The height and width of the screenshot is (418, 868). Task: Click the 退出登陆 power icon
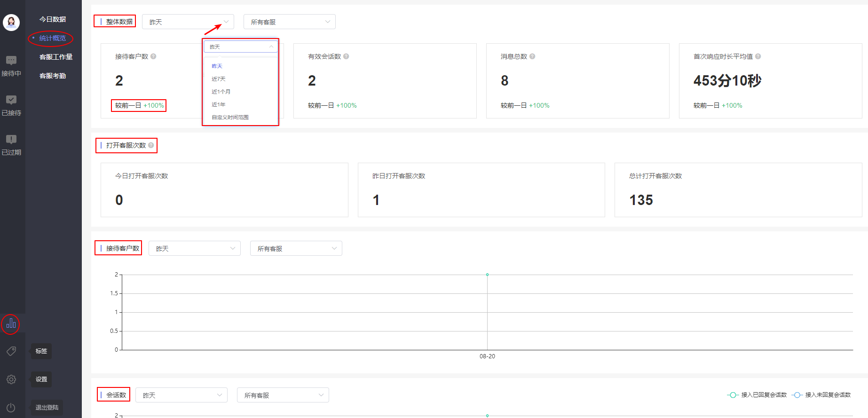(11, 408)
